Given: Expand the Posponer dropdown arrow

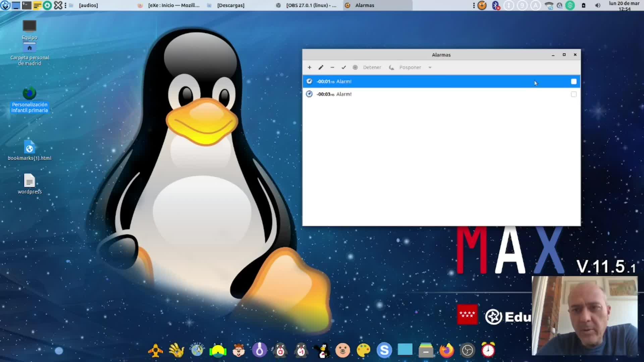Looking at the screenshot, I should pos(430,67).
